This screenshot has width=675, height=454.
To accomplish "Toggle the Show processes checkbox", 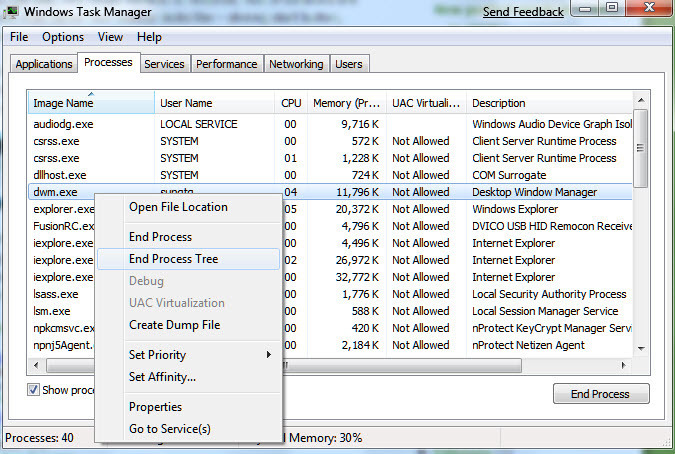I will click(33, 390).
